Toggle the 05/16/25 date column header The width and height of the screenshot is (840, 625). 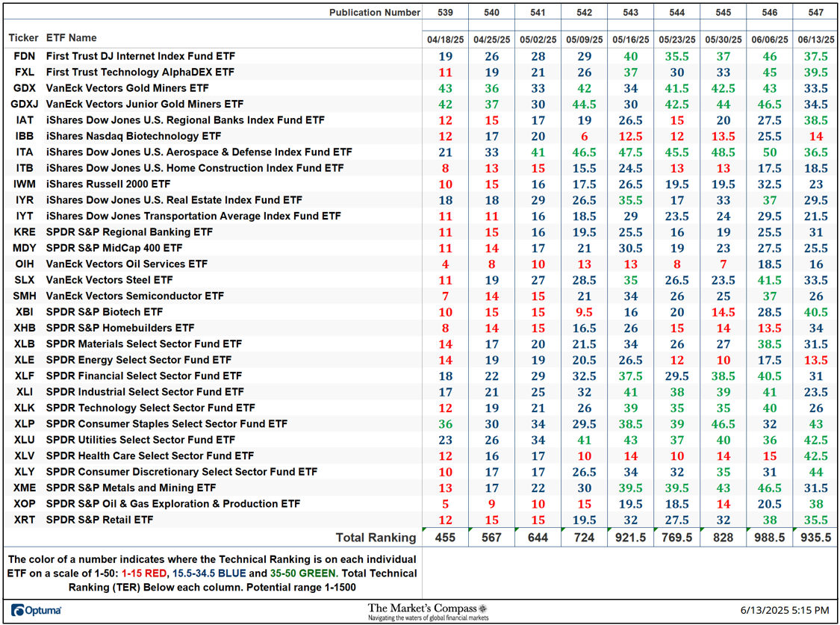click(631, 40)
